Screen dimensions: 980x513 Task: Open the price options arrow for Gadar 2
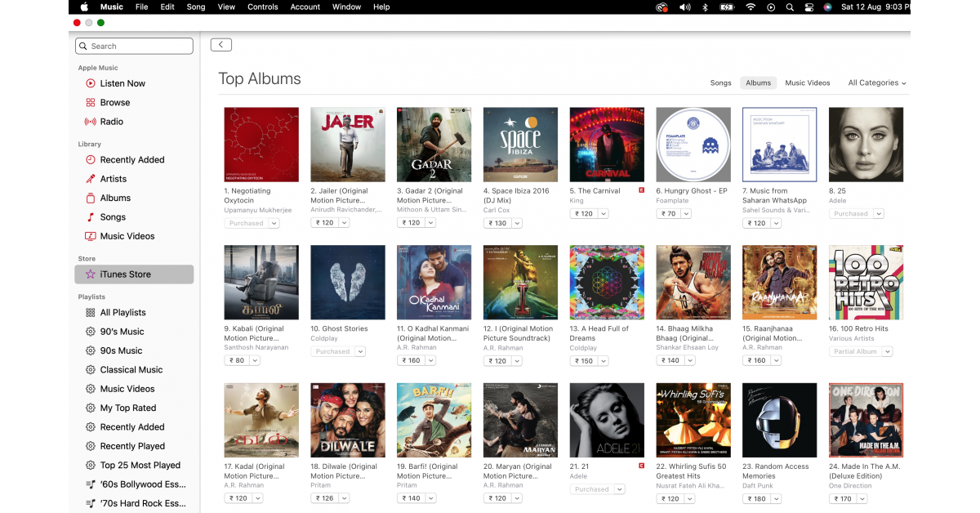[x=430, y=223]
